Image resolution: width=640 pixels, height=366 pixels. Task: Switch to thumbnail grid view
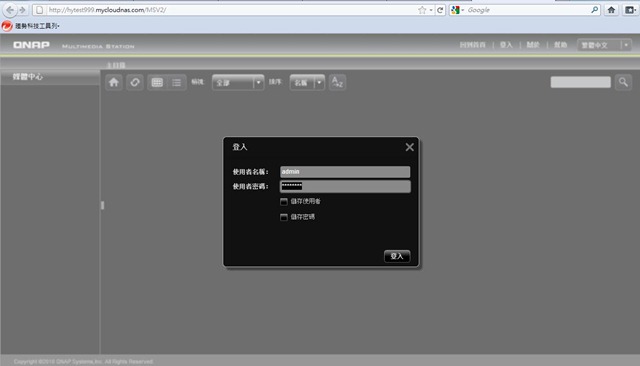[157, 82]
